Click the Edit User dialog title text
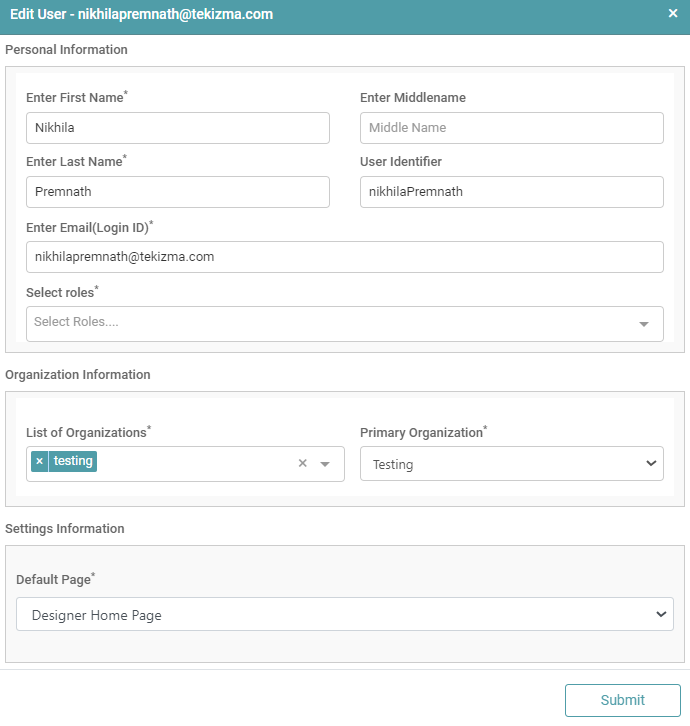This screenshot has height=726, width=690. click(x=141, y=15)
